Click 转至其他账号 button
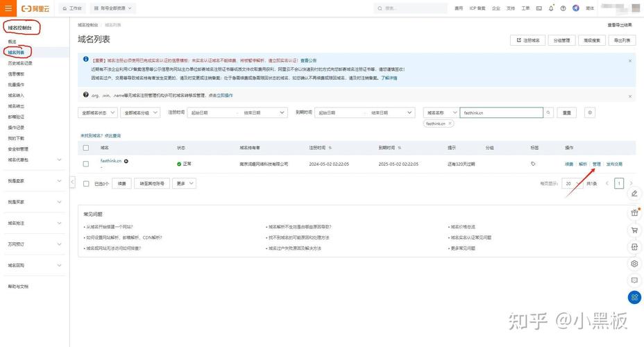The width and height of the screenshot is (644, 347). click(152, 183)
